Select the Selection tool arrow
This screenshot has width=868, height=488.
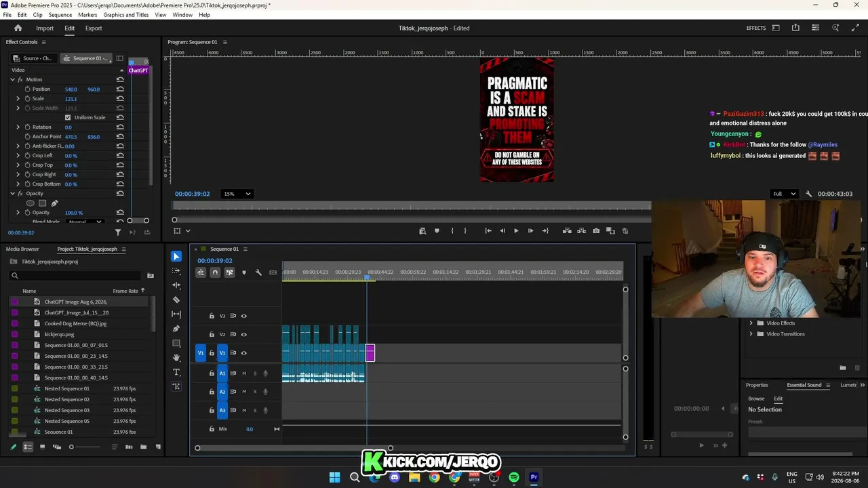tap(176, 256)
